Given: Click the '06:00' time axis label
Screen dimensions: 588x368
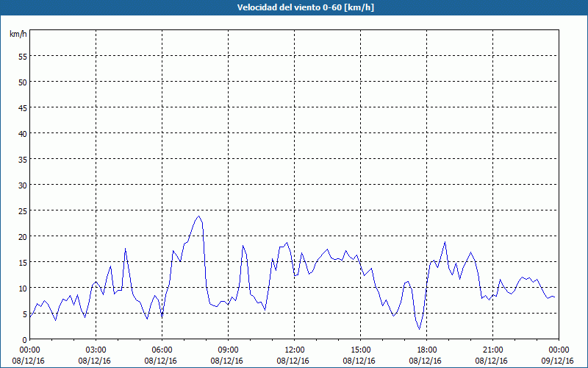Looking at the screenshot, I should [162, 350].
